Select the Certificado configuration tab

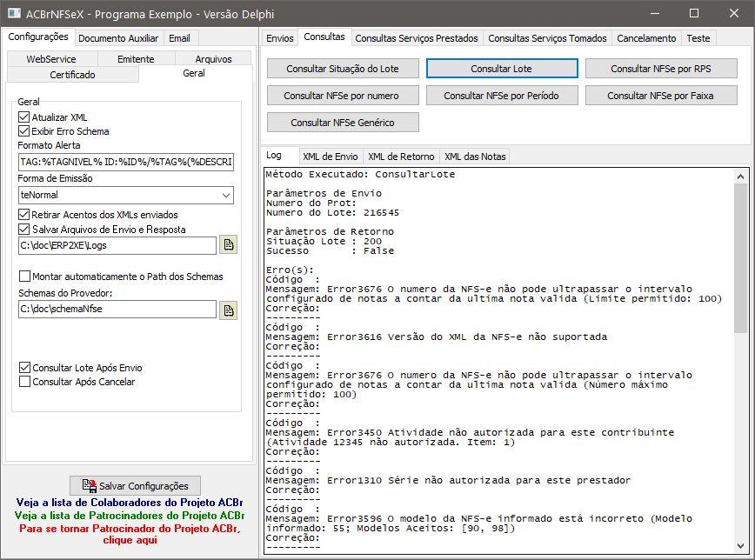[73, 75]
